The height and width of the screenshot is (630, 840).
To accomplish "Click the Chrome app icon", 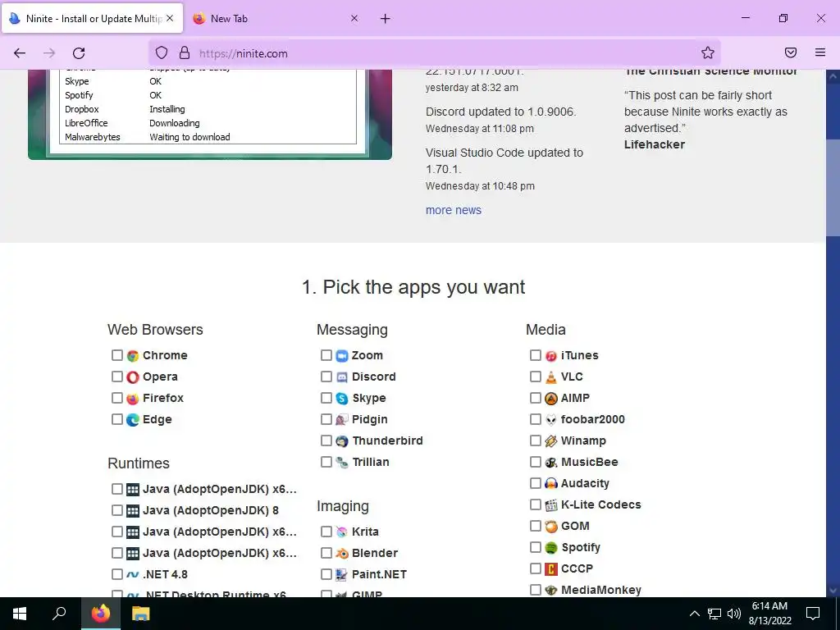I will click(132, 356).
